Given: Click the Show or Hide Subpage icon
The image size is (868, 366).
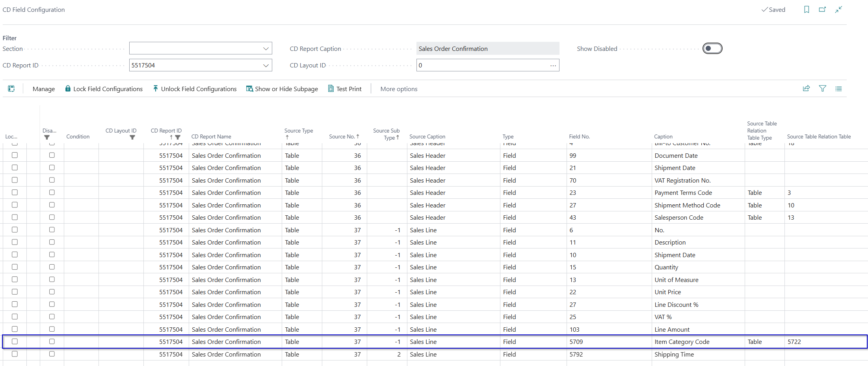Looking at the screenshot, I should [249, 89].
